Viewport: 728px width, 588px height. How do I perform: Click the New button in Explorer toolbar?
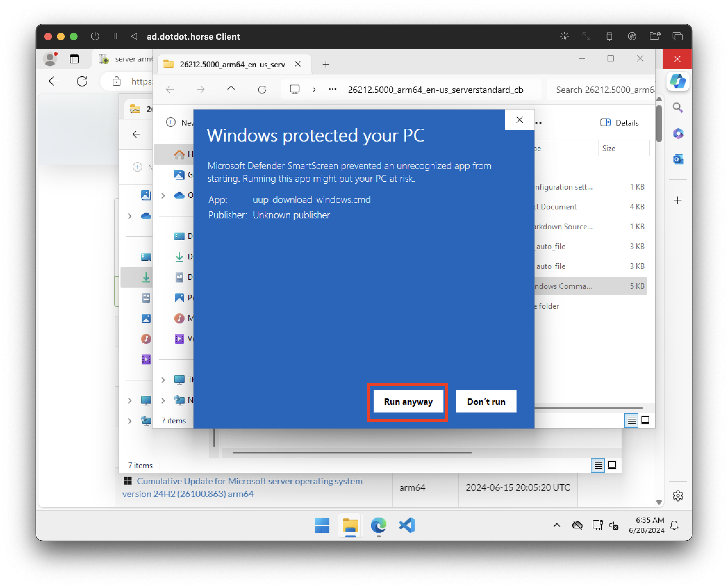(180, 123)
